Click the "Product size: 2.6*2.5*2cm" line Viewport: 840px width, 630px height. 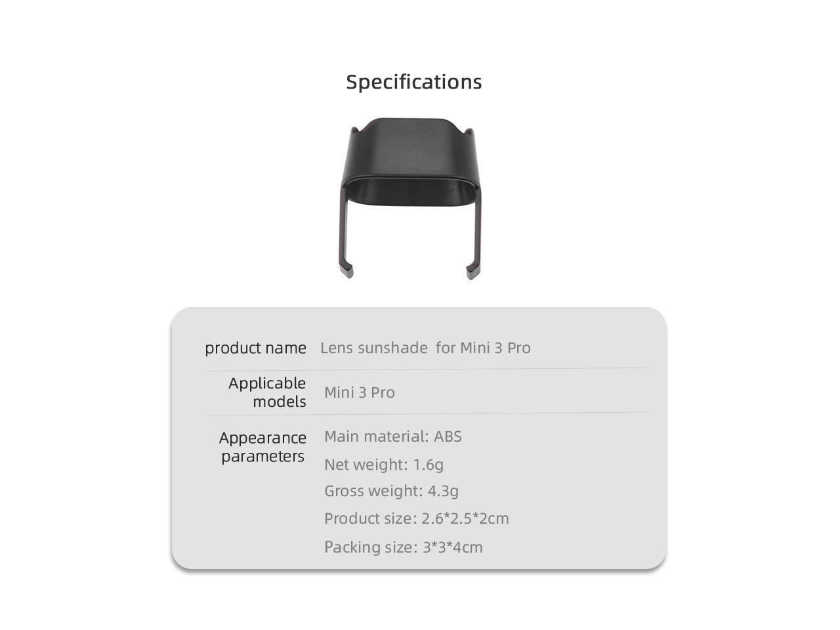click(x=416, y=518)
